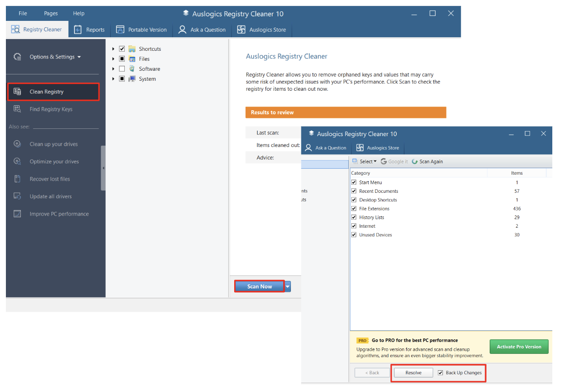The width and height of the screenshot is (570, 392).
Task: Open the Pages menu
Action: (50, 13)
